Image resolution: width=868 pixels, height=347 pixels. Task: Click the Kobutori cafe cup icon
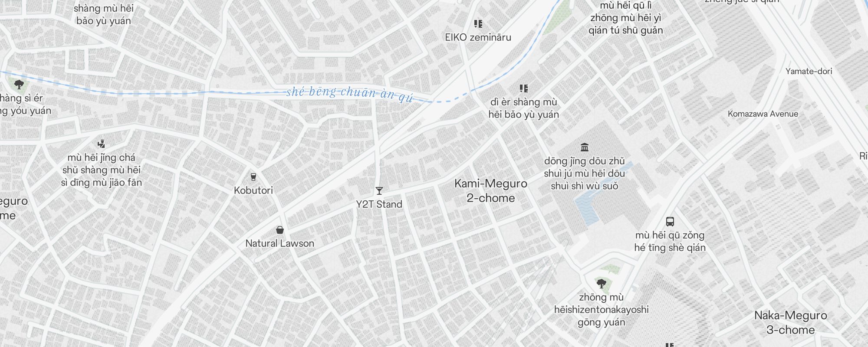(253, 177)
